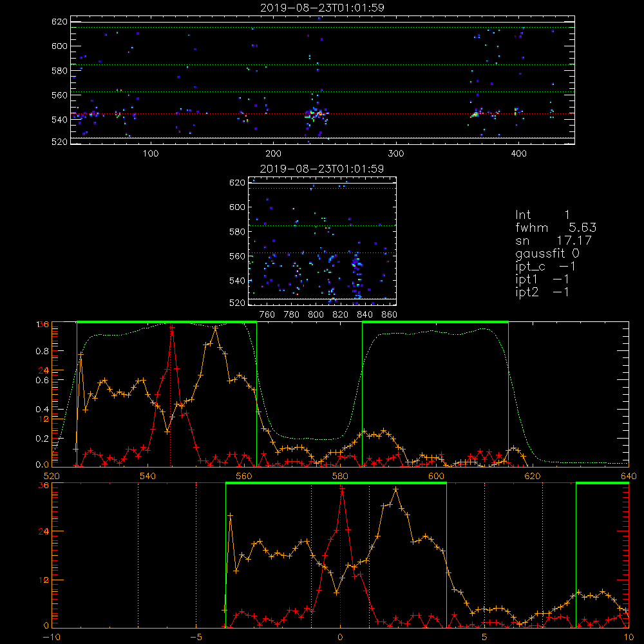The width and height of the screenshot is (644, 644).
Task: Click the red peak tip in the upper profile plot
Action: (172, 327)
